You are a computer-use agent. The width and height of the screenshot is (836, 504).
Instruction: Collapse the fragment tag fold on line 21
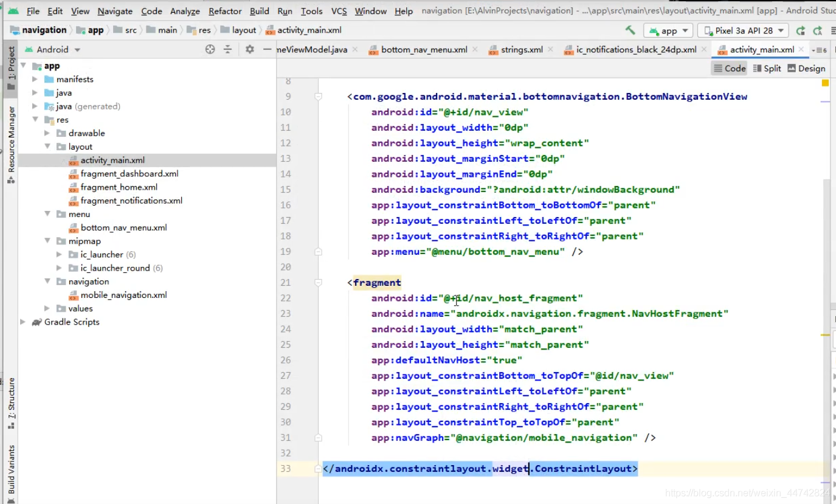click(x=318, y=283)
